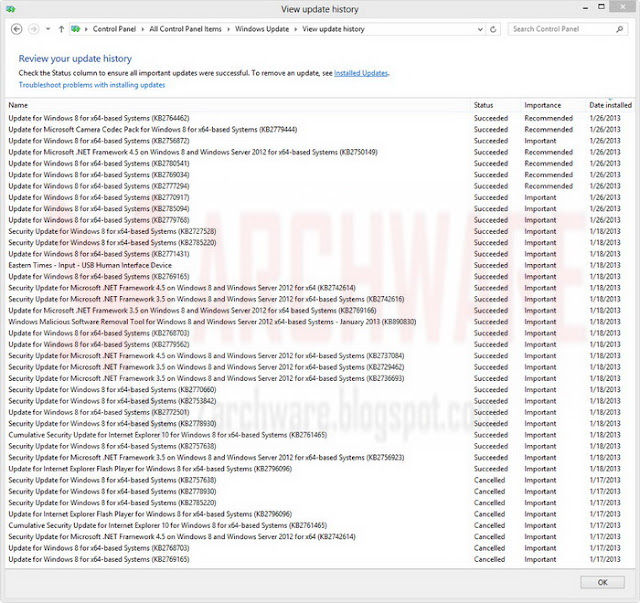Go up one level with Up arrow
The image size is (640, 603).
coord(61,29)
